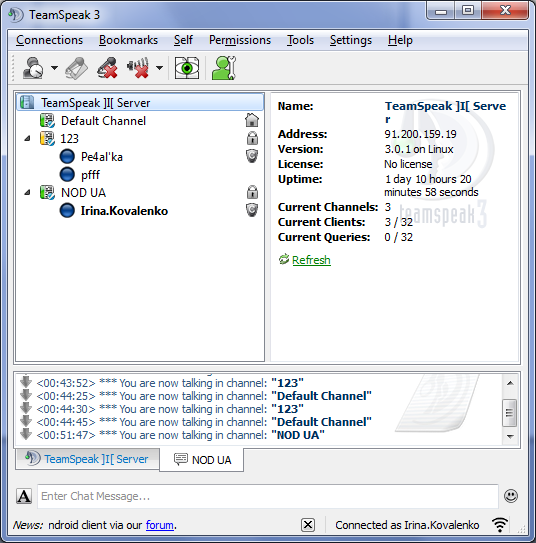Click the shield badge next to Pe4al'ka
The height and width of the screenshot is (543, 536).
[252, 156]
